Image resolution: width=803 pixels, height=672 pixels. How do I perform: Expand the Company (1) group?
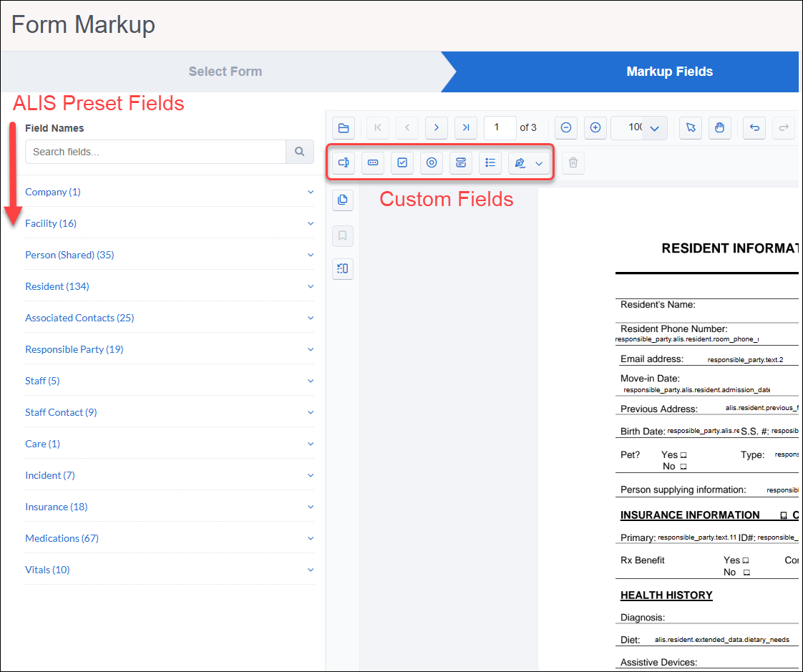170,192
